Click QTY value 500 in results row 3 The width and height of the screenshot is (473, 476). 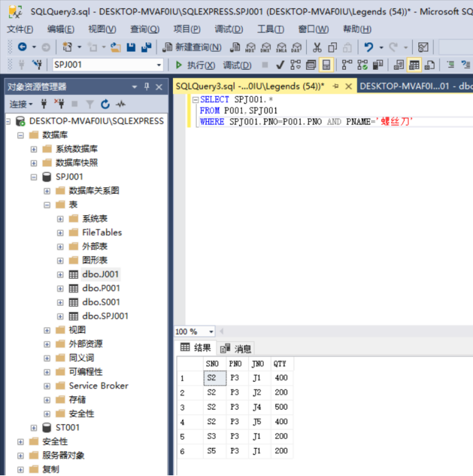[282, 407]
